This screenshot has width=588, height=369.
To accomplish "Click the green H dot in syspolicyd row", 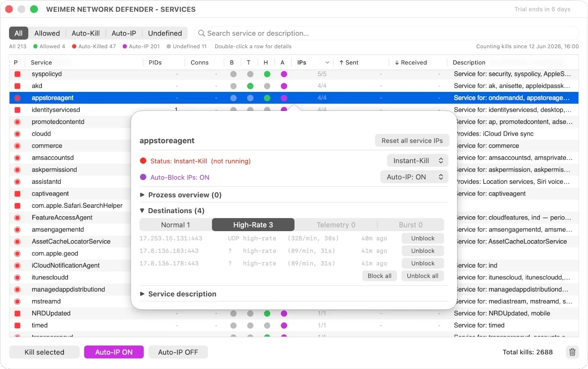I will click(x=267, y=74).
